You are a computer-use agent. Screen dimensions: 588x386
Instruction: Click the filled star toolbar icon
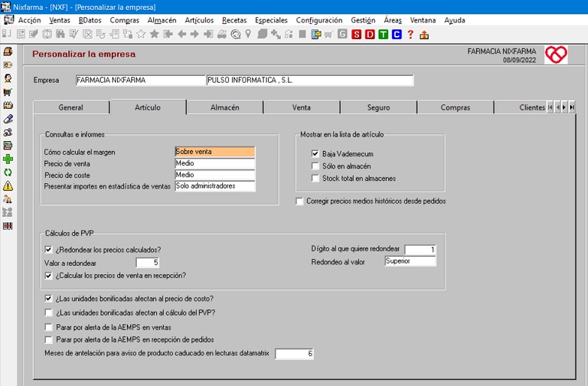coord(154,35)
